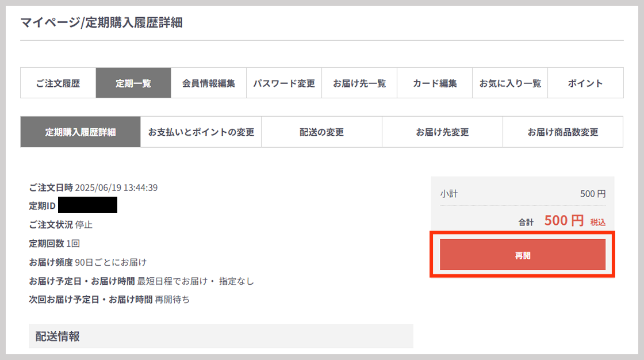Open the ポイント tab
The height and width of the screenshot is (360, 644).
(585, 83)
